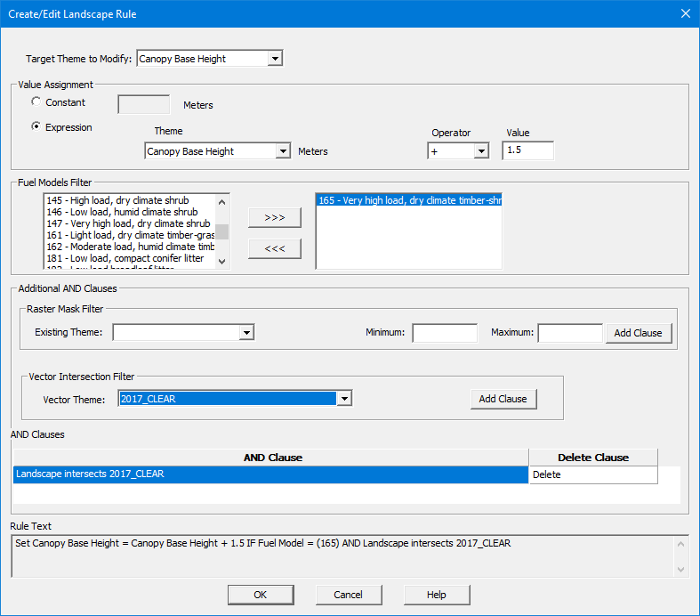Viewport: 700px width, 616px height.
Task: Click the OK button
Action: coord(261,595)
